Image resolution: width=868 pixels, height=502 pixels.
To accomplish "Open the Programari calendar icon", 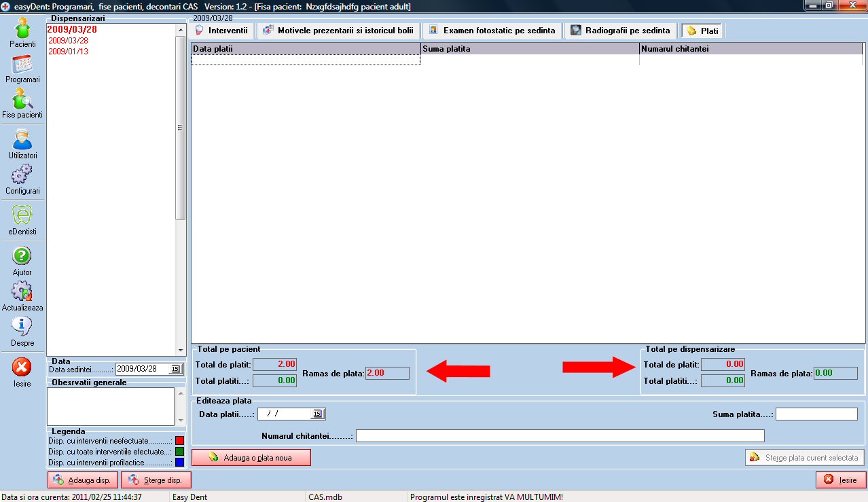I will [22, 66].
